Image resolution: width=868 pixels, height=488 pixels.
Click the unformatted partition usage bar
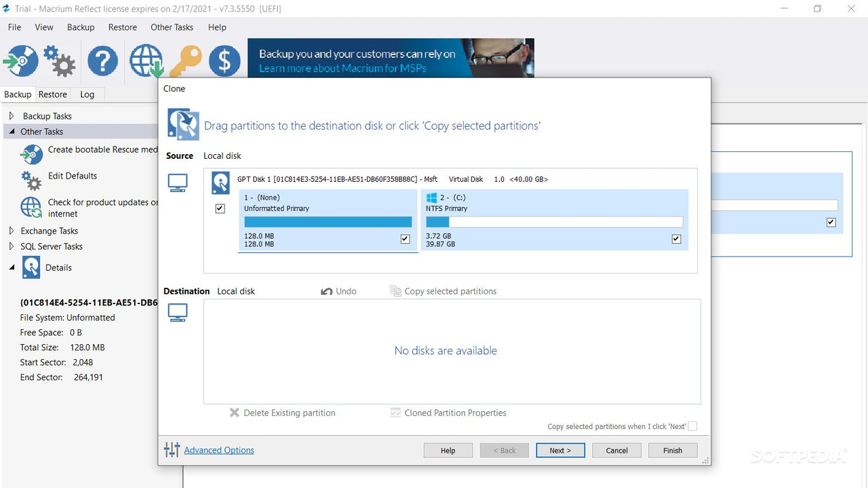tap(328, 222)
